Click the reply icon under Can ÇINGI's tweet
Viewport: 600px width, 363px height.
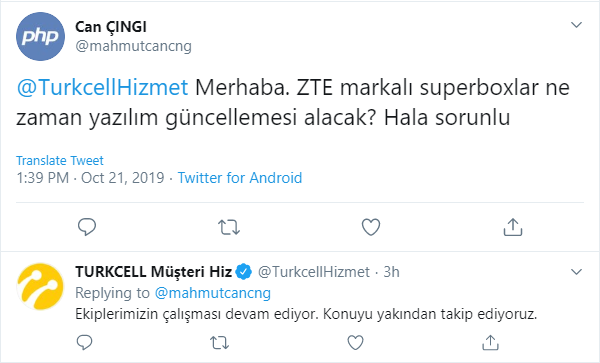[x=87, y=227]
